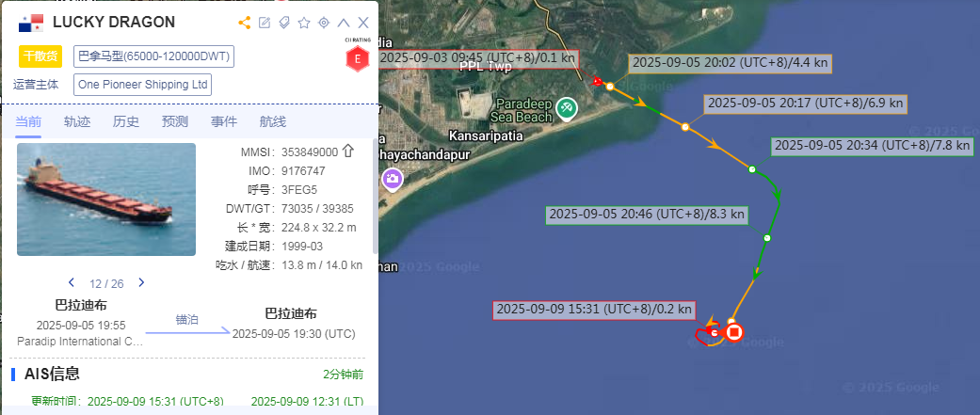Click the purple camera map marker
Viewport: 980px width, 415px height.
tap(393, 179)
